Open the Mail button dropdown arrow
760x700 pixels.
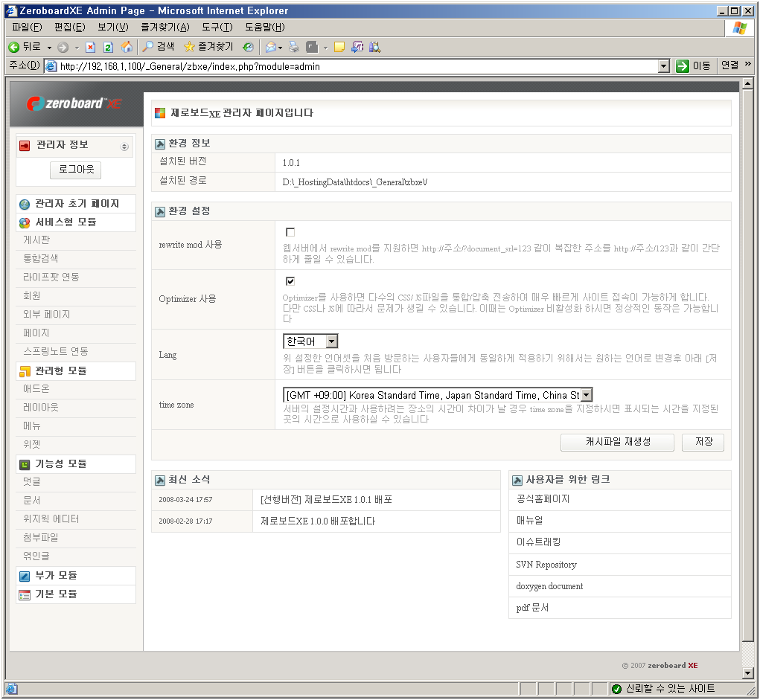coord(280,48)
